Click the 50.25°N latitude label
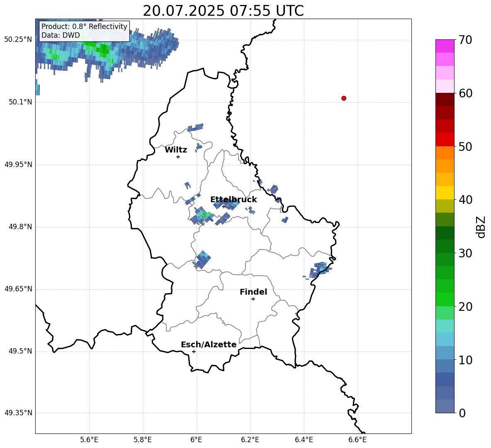This screenshot has height=448, width=491. (18, 40)
